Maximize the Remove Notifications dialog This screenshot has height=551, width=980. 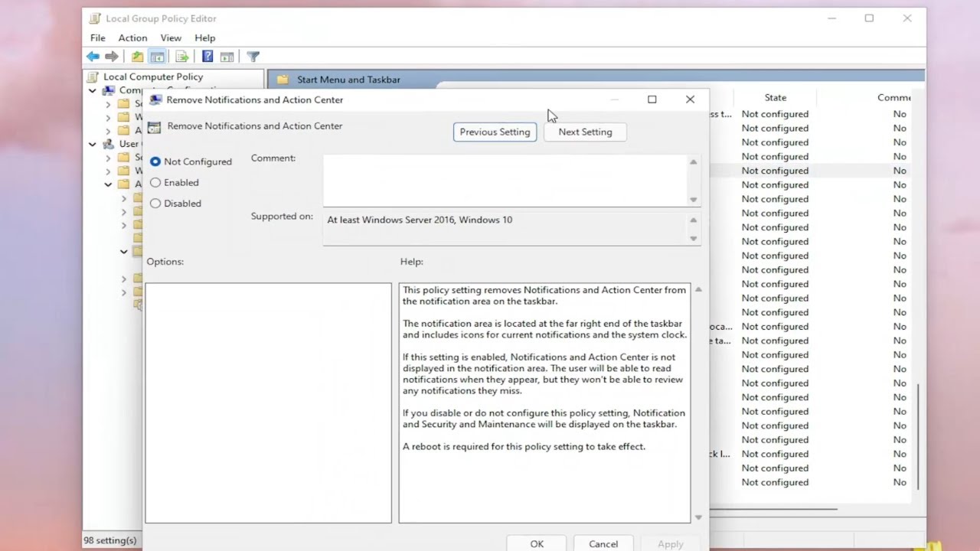coord(652,99)
